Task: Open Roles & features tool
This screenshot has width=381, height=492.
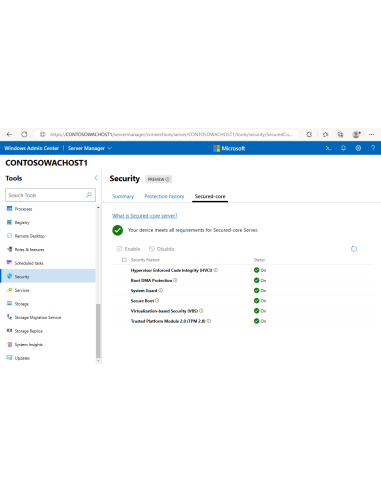Action: point(48,249)
